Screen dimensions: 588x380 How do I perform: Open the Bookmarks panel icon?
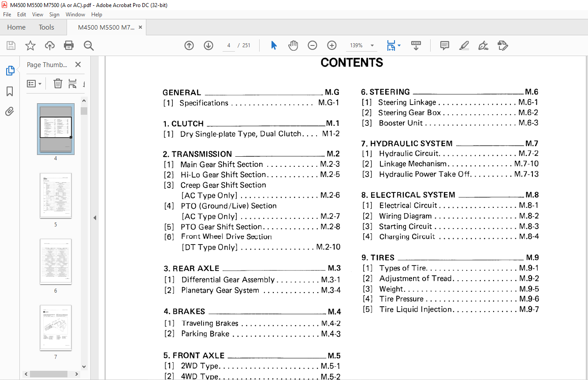[x=10, y=91]
